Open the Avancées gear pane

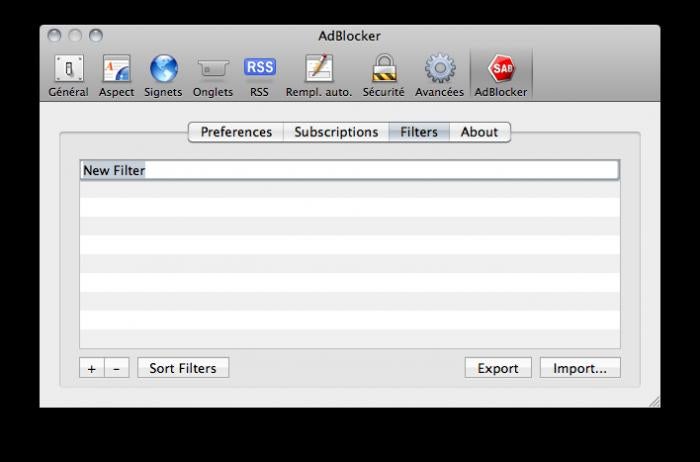(x=440, y=76)
